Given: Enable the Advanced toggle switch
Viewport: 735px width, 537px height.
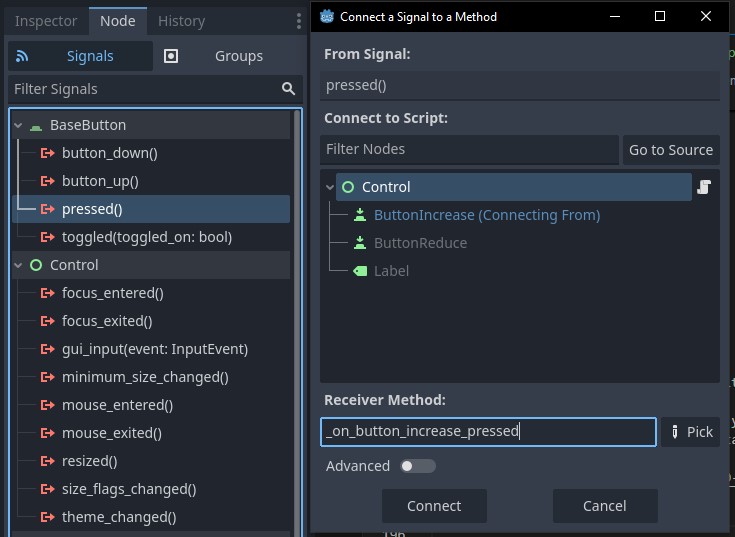Looking at the screenshot, I should click(x=417, y=466).
